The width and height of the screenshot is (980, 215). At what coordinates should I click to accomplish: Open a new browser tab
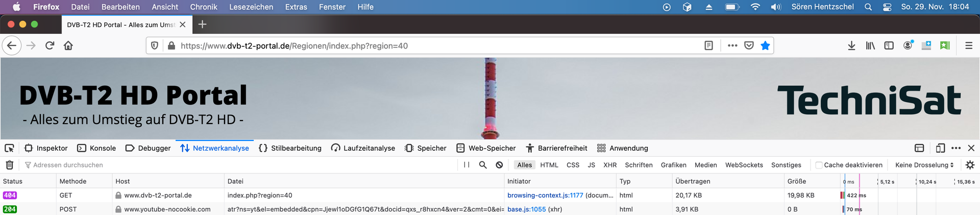pyautogui.click(x=202, y=24)
